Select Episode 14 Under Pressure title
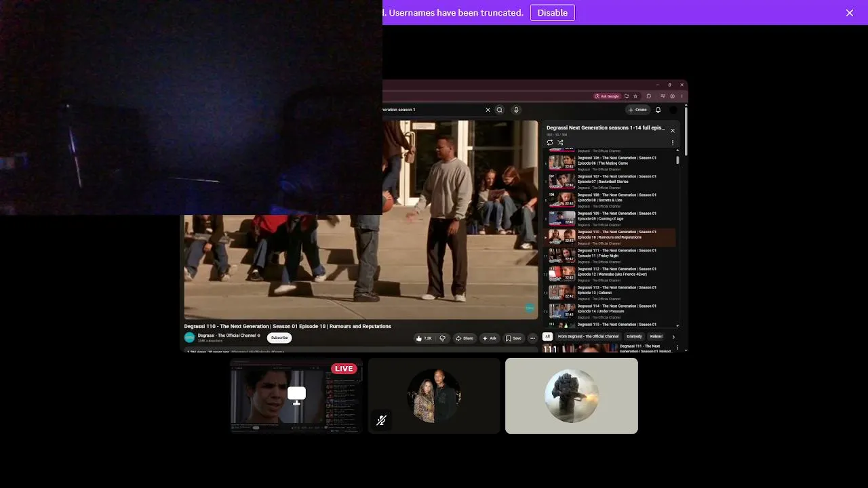This screenshot has height=488, width=868. (x=617, y=308)
